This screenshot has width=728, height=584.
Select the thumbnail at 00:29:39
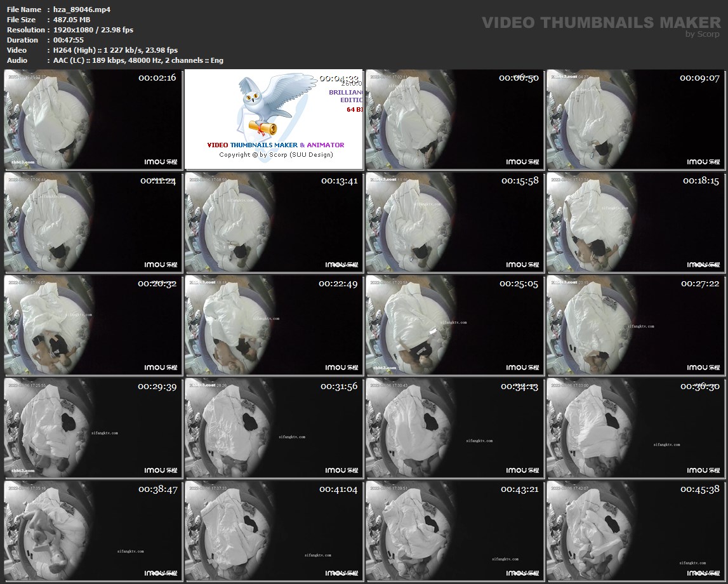(x=93, y=428)
